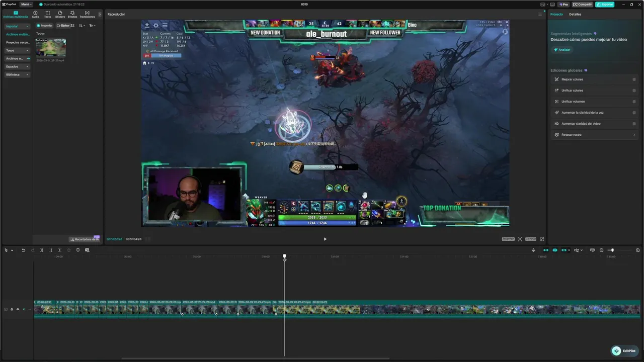Expand the Retocar rostro row
The height and width of the screenshot is (362, 644).
click(x=594, y=135)
